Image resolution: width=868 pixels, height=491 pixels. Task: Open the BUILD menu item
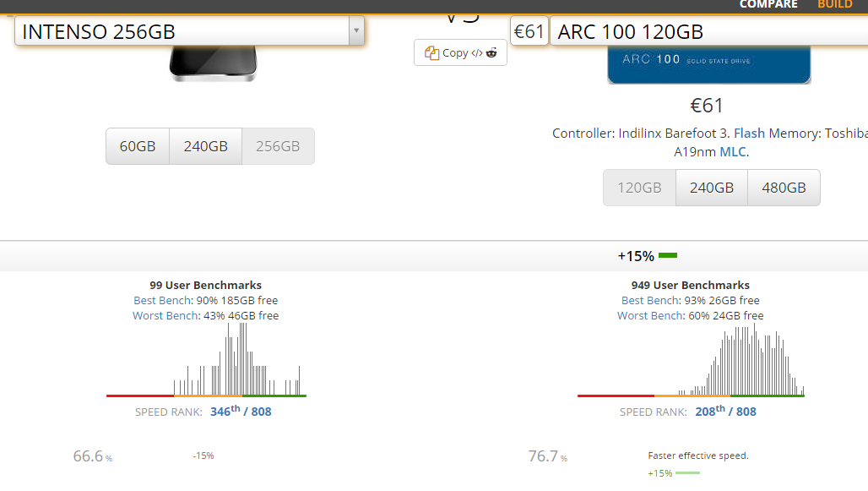point(835,4)
